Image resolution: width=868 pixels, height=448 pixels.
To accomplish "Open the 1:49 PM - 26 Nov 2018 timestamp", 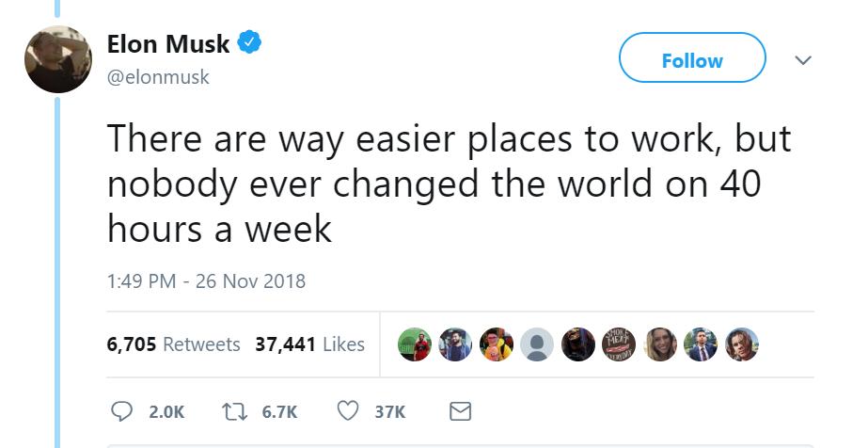I will click(x=206, y=280).
